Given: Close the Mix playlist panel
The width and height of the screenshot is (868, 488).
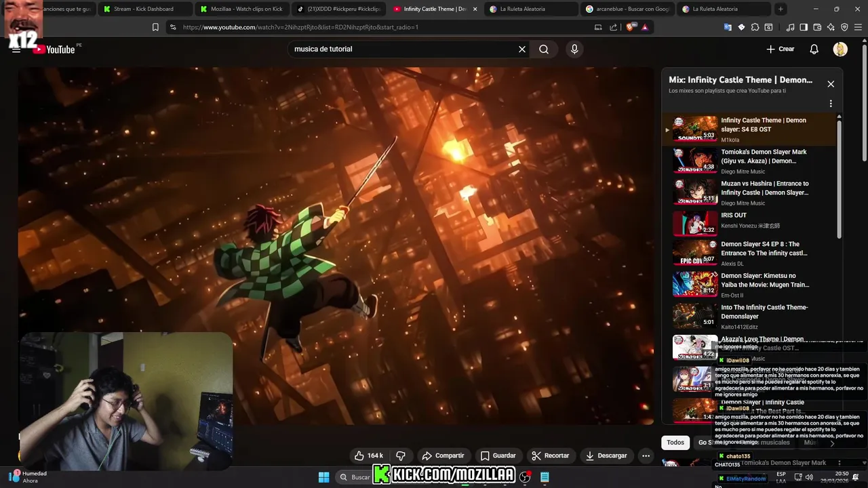Looking at the screenshot, I should click(831, 84).
